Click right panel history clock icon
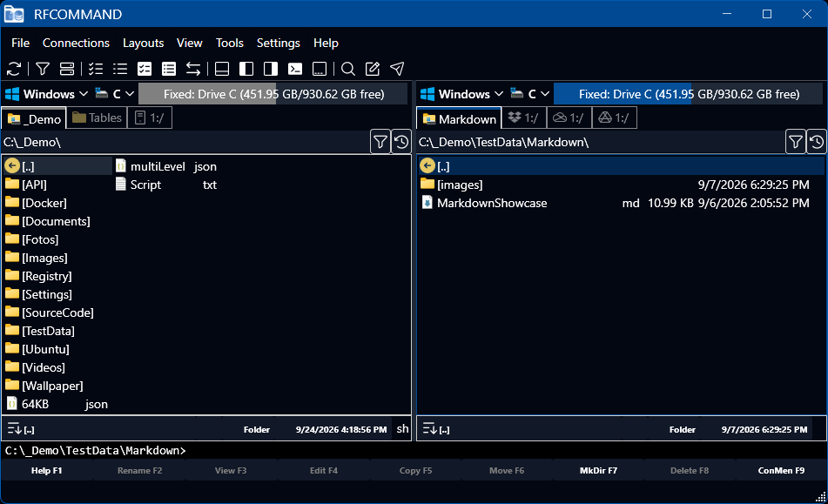This screenshot has width=828, height=504. point(817,142)
